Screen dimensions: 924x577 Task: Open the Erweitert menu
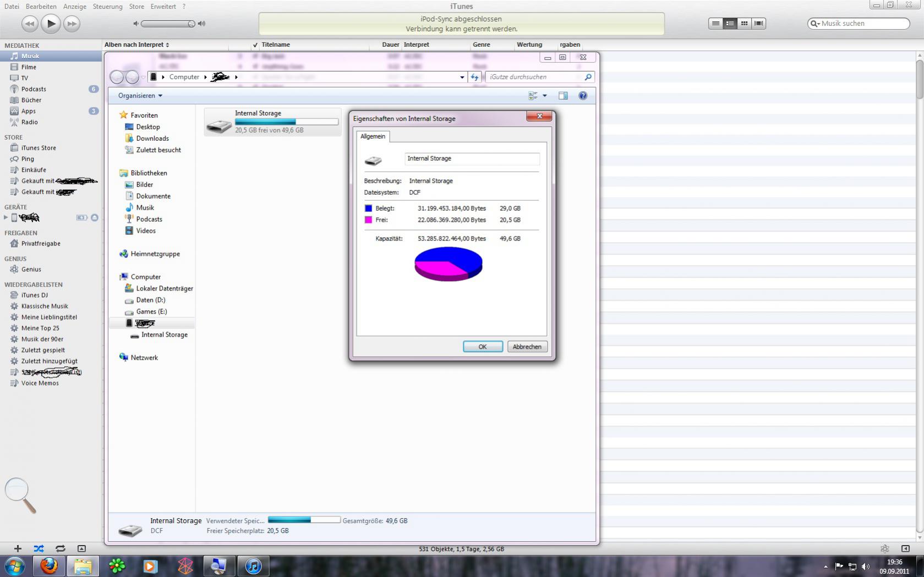coord(163,7)
